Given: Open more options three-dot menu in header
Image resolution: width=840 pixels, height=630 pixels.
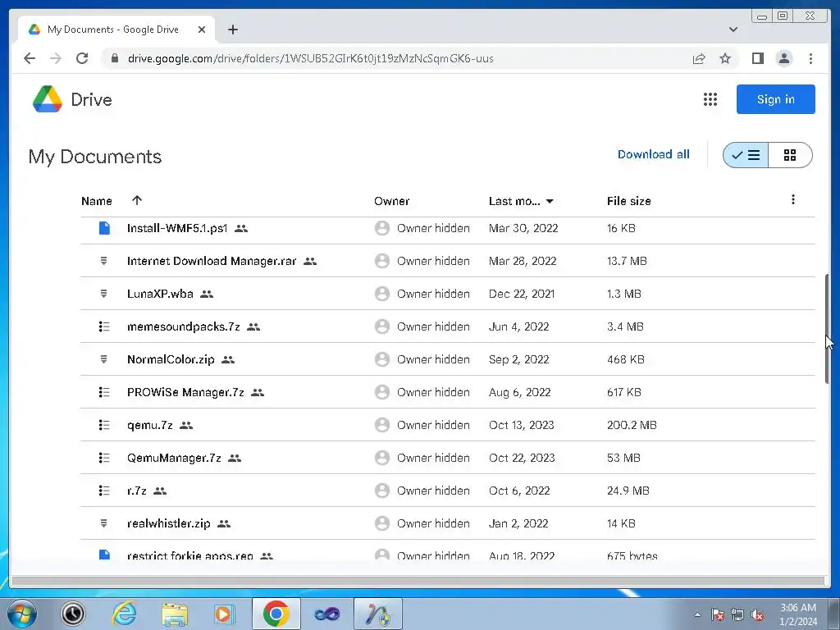Looking at the screenshot, I should click(793, 200).
